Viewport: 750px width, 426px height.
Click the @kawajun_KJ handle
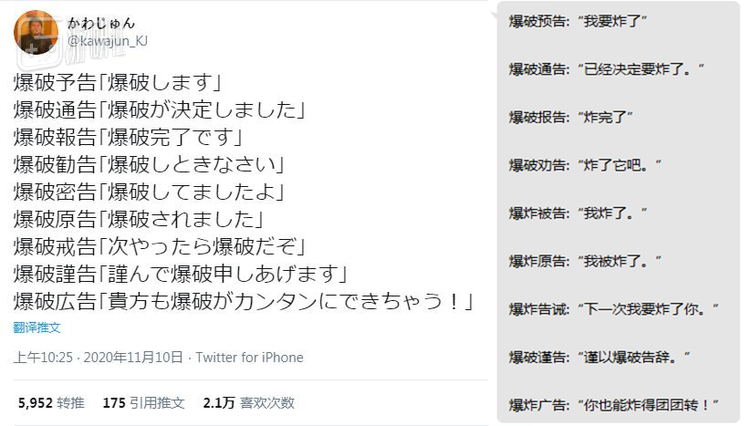point(108,40)
